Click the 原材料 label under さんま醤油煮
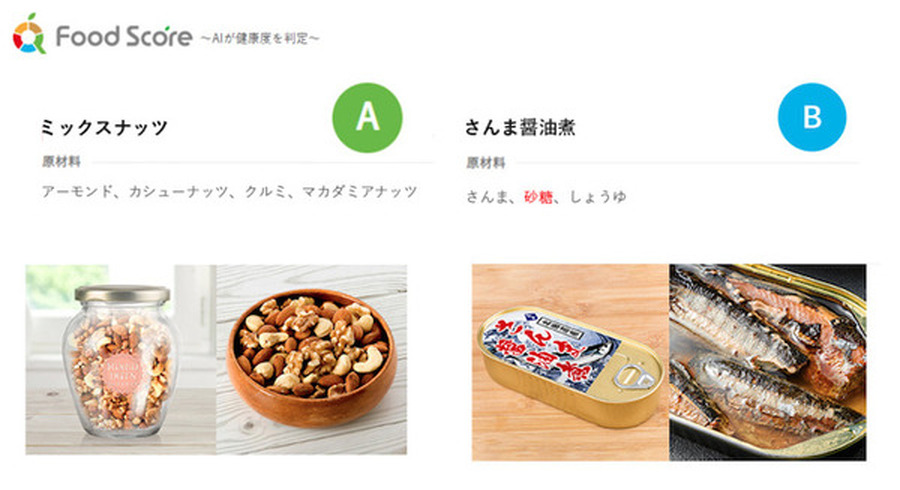This screenshot has height=490, width=900. tap(486, 163)
